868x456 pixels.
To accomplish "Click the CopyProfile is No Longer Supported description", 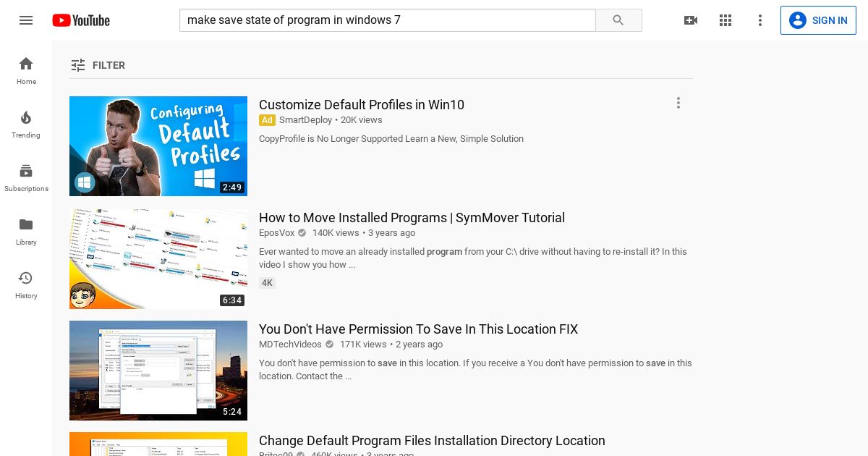I will point(391,139).
